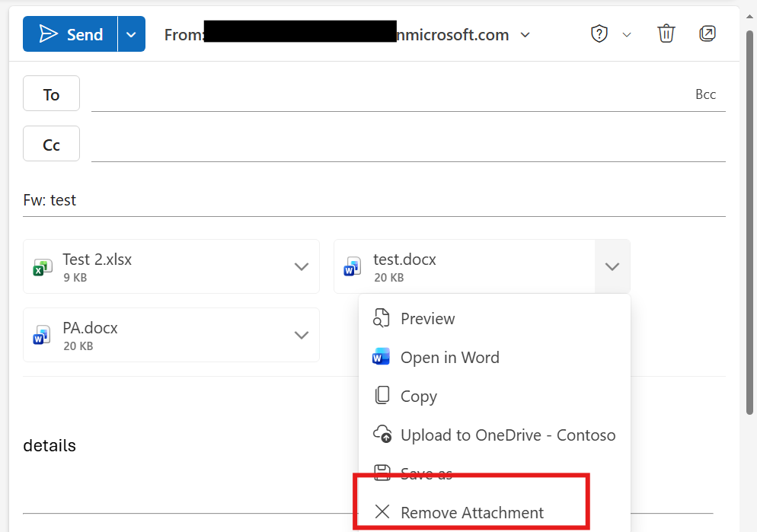Click the Cc button
Image resolution: width=757 pixels, height=532 pixels.
click(51, 144)
